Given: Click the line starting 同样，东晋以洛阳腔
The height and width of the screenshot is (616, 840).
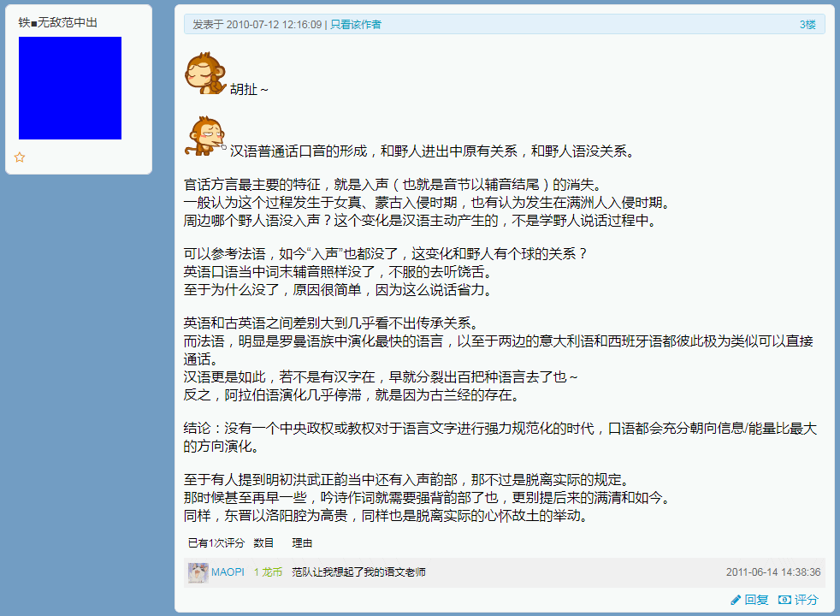Looking at the screenshot, I should tap(386, 517).
